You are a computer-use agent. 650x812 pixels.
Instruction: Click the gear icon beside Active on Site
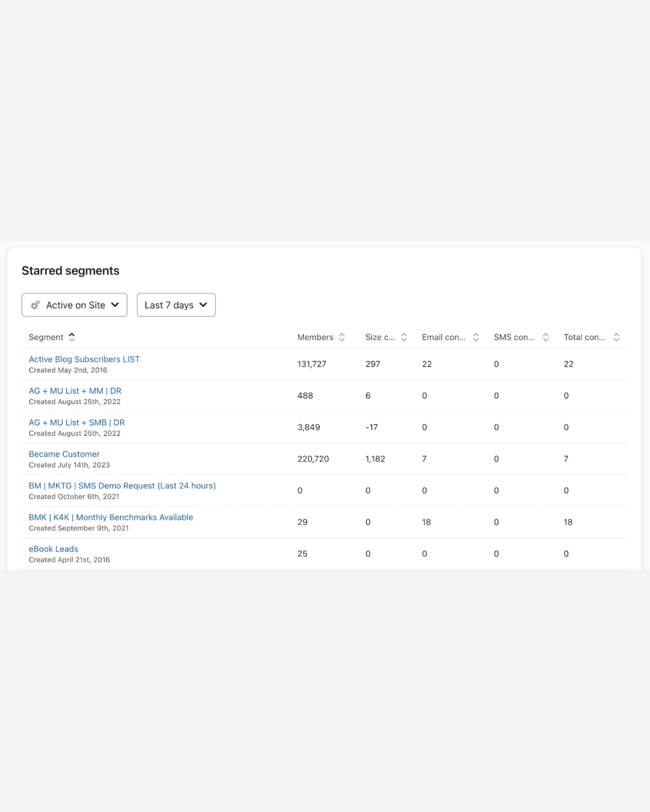tap(35, 305)
